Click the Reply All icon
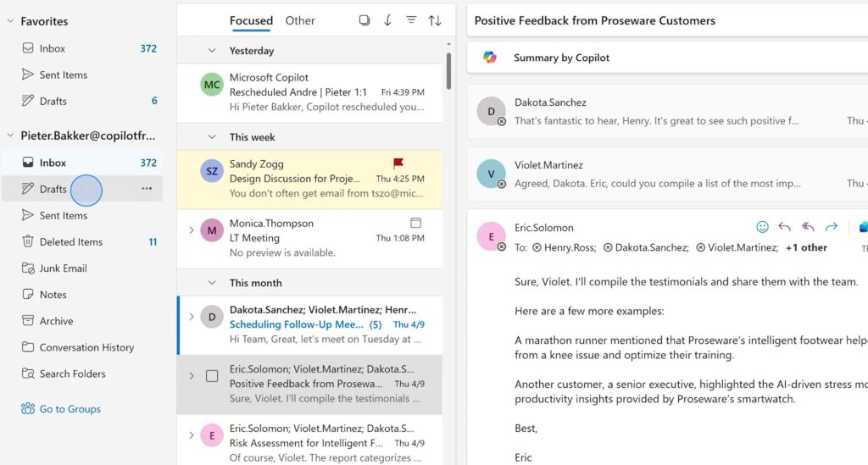 point(808,227)
